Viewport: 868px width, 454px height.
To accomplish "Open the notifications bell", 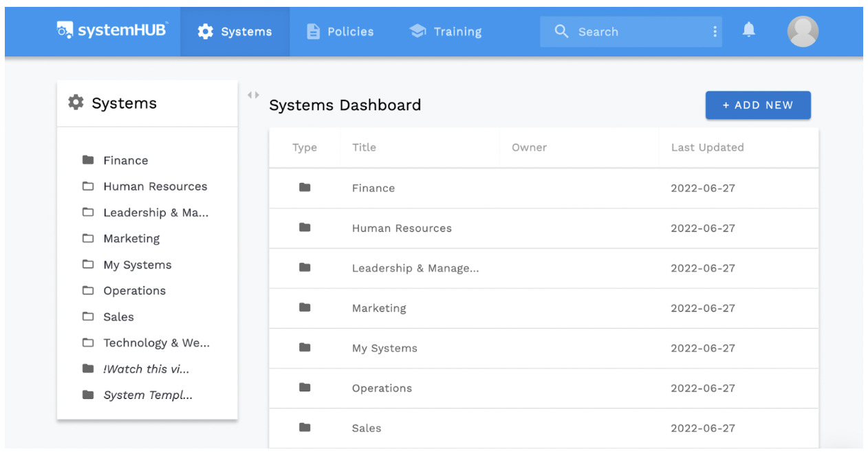I will click(x=748, y=30).
